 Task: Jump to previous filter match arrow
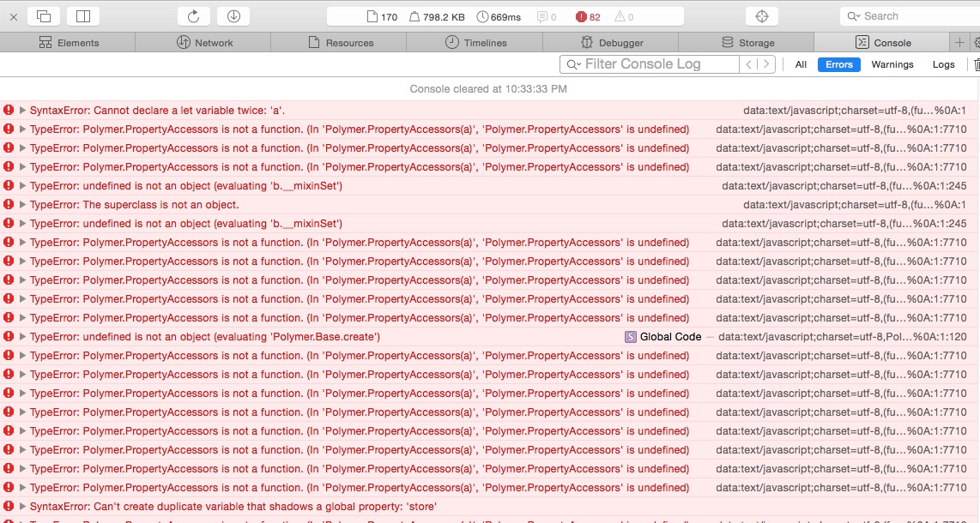[x=749, y=64]
